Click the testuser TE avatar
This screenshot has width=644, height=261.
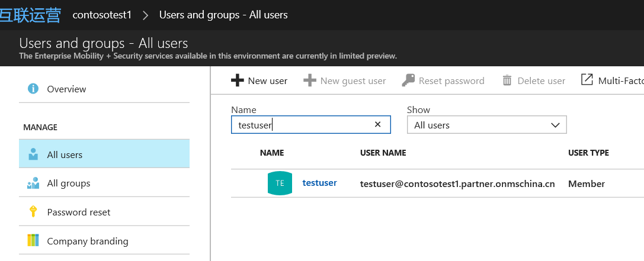click(x=280, y=183)
